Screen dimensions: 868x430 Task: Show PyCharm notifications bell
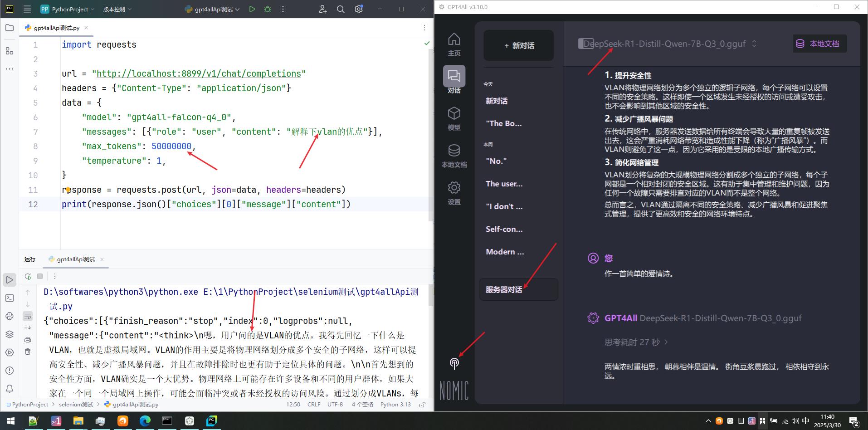coord(10,389)
